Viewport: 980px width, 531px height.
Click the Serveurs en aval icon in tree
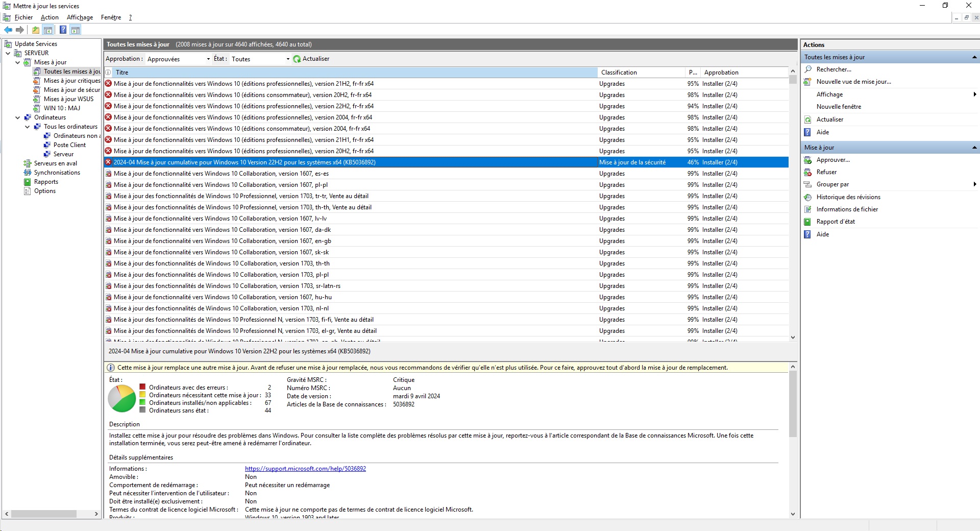(x=28, y=163)
